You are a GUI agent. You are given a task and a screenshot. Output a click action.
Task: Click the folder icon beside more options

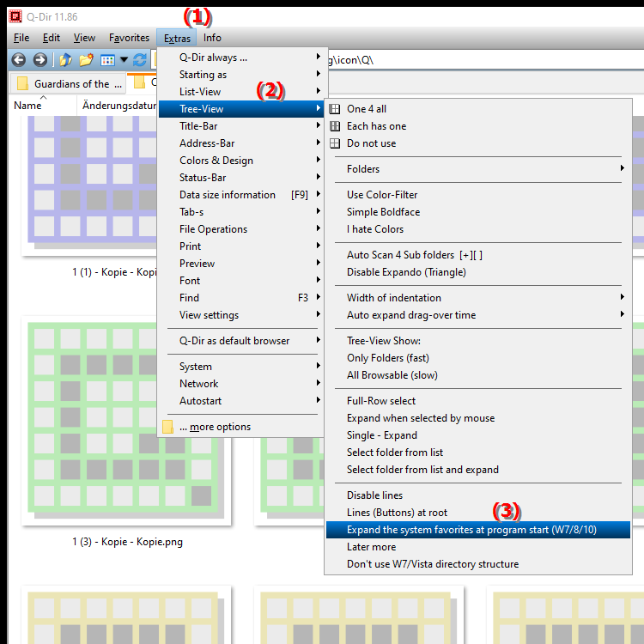pyautogui.click(x=167, y=427)
